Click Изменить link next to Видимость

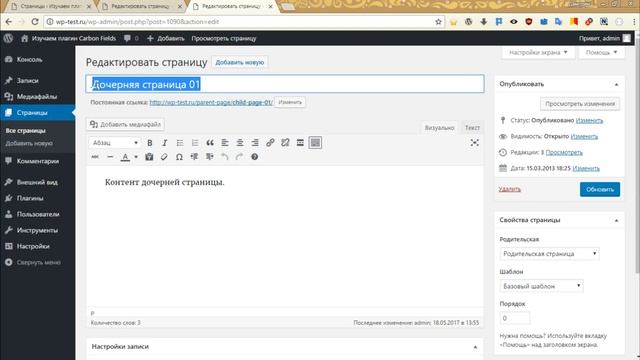coord(584,136)
